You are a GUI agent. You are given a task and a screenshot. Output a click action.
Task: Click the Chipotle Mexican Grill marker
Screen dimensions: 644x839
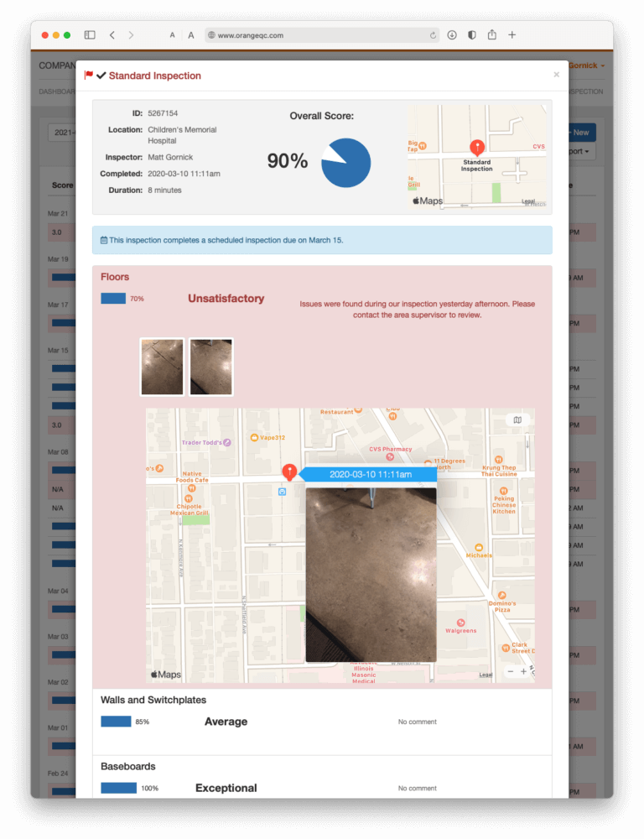(x=189, y=498)
